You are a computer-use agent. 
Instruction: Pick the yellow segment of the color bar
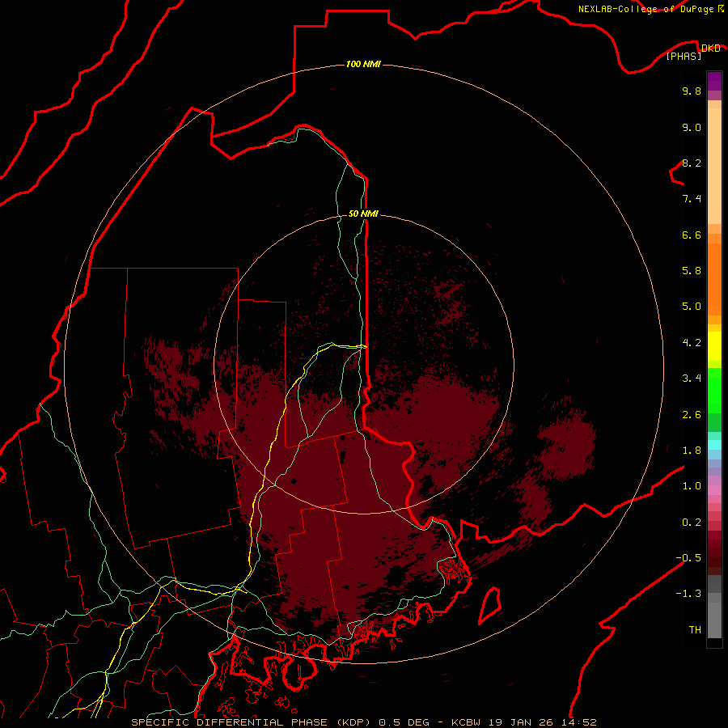point(714,346)
